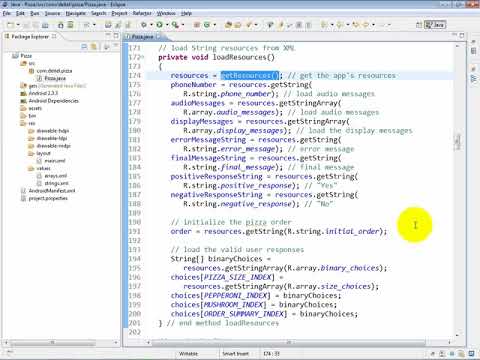This screenshot has width=480, height=360.
Task: Collapse all in Package Explorer
Action: pos(85,47)
